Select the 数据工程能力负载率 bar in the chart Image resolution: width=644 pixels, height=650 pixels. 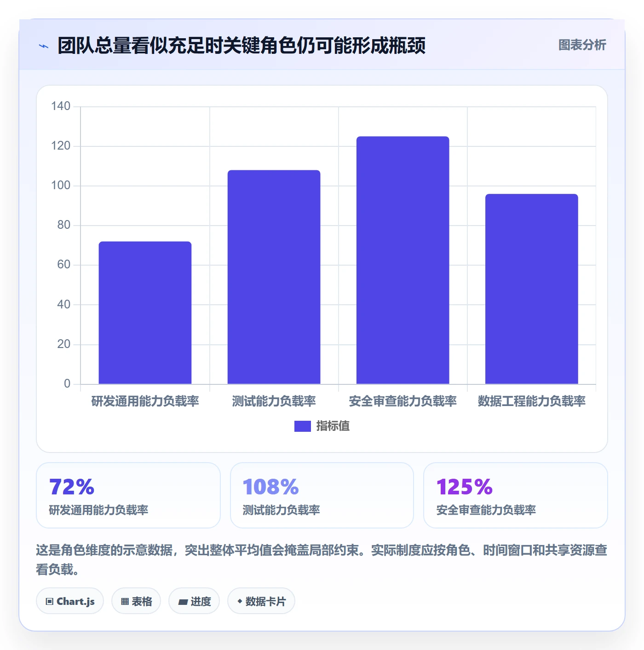pyautogui.click(x=531, y=289)
